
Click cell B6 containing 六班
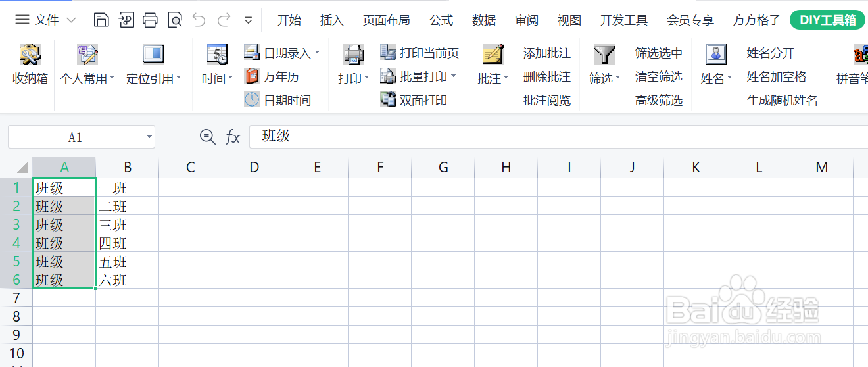[x=128, y=280]
